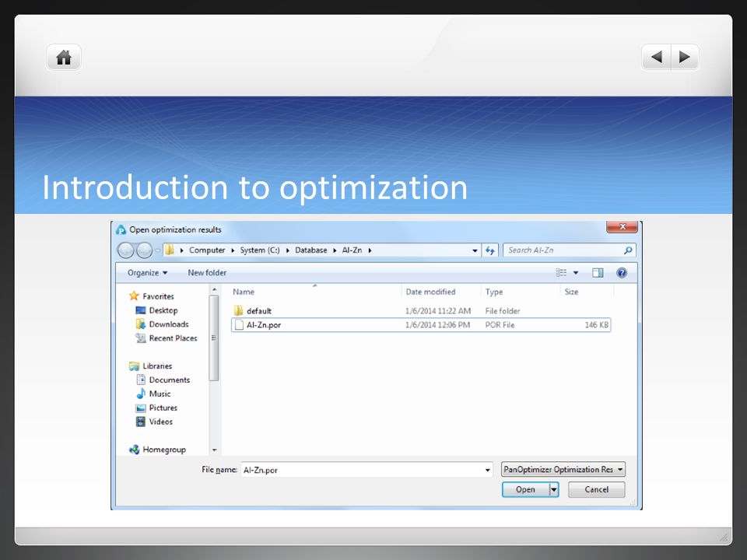Select Al-Zn in the address path
The height and width of the screenshot is (560, 747).
pos(352,250)
